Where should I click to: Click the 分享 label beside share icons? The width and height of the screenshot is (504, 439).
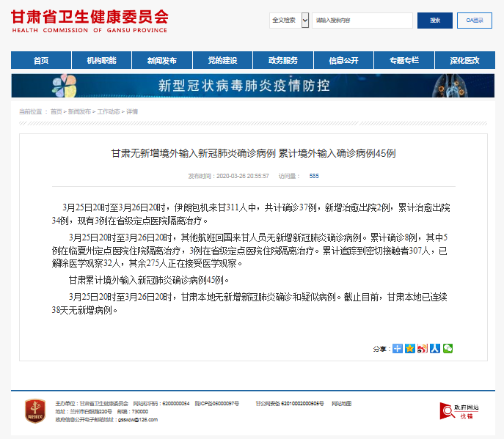[x=381, y=349]
